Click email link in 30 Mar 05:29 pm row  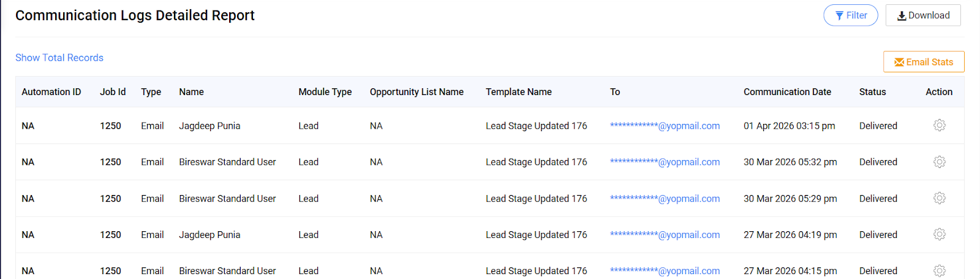(665, 199)
